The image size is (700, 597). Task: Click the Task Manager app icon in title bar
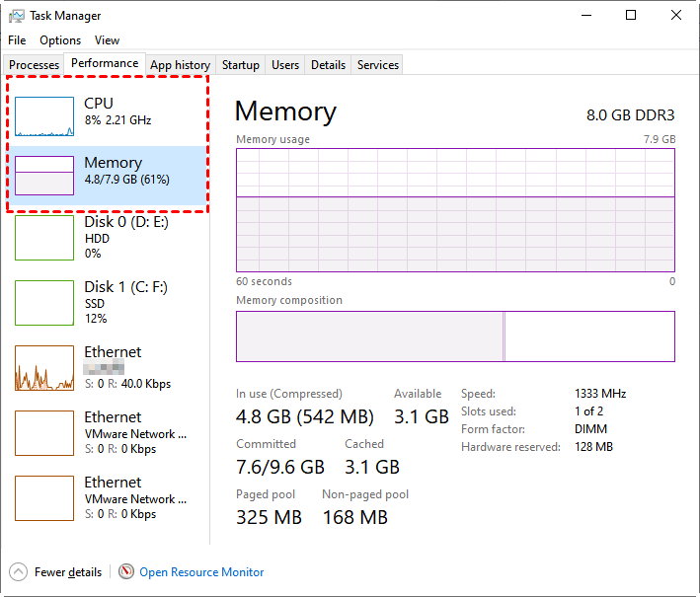click(17, 16)
